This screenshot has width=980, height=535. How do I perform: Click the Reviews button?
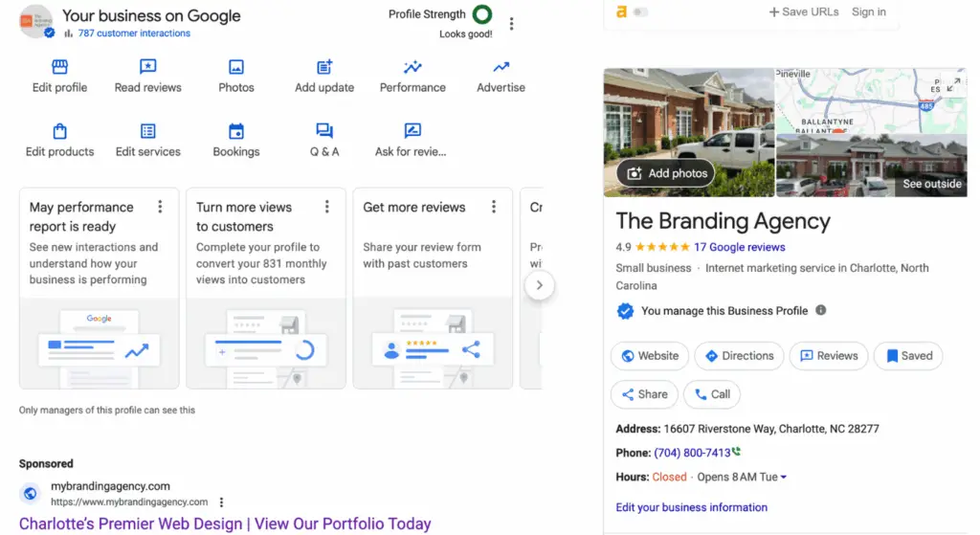pyautogui.click(x=829, y=356)
